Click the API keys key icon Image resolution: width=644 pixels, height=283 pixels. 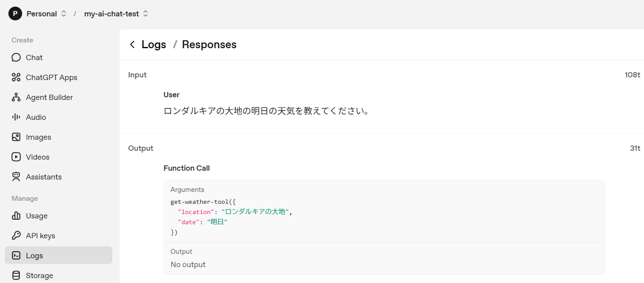pyautogui.click(x=16, y=236)
